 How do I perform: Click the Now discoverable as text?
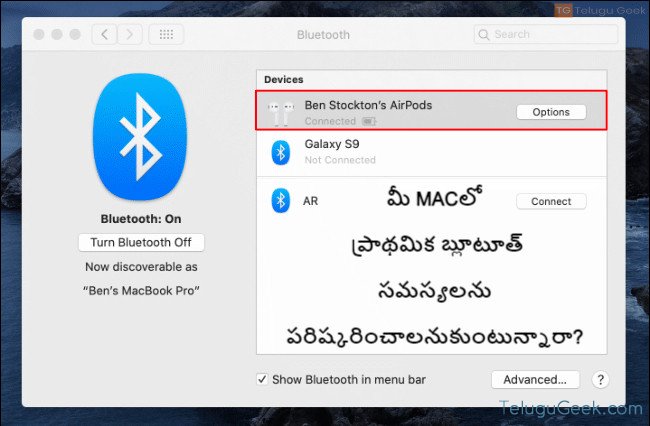[141, 267]
